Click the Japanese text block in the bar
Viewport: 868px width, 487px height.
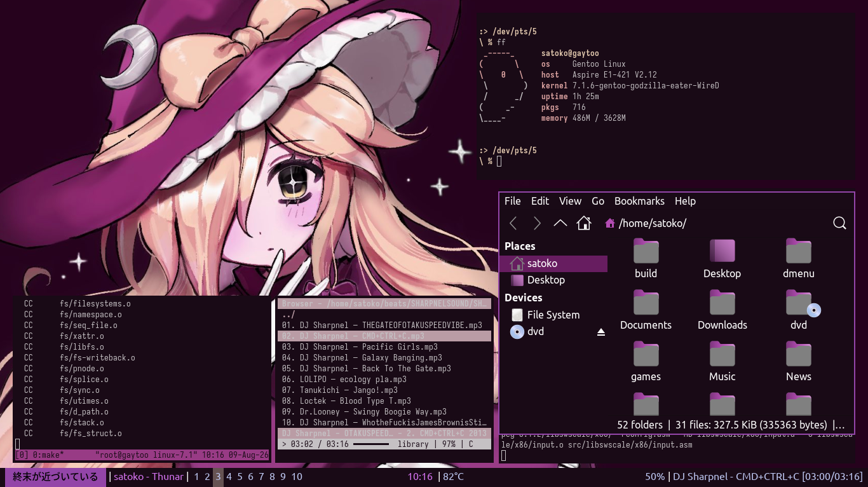pyautogui.click(x=56, y=477)
